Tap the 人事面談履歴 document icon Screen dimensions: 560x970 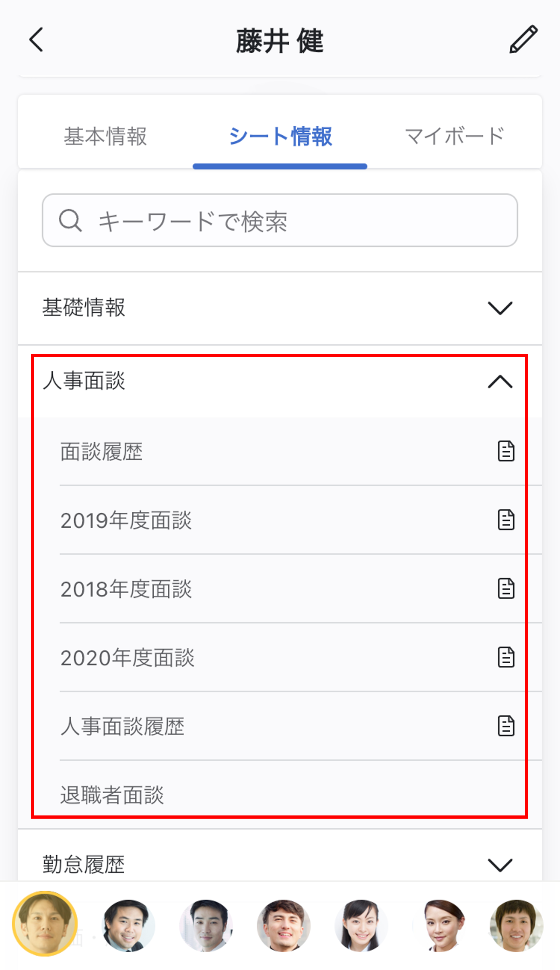tap(506, 726)
